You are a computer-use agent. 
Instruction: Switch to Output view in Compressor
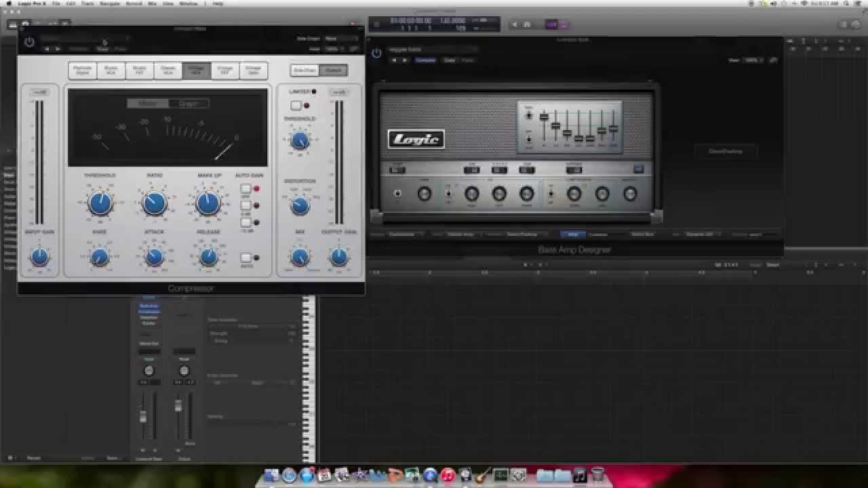click(333, 70)
